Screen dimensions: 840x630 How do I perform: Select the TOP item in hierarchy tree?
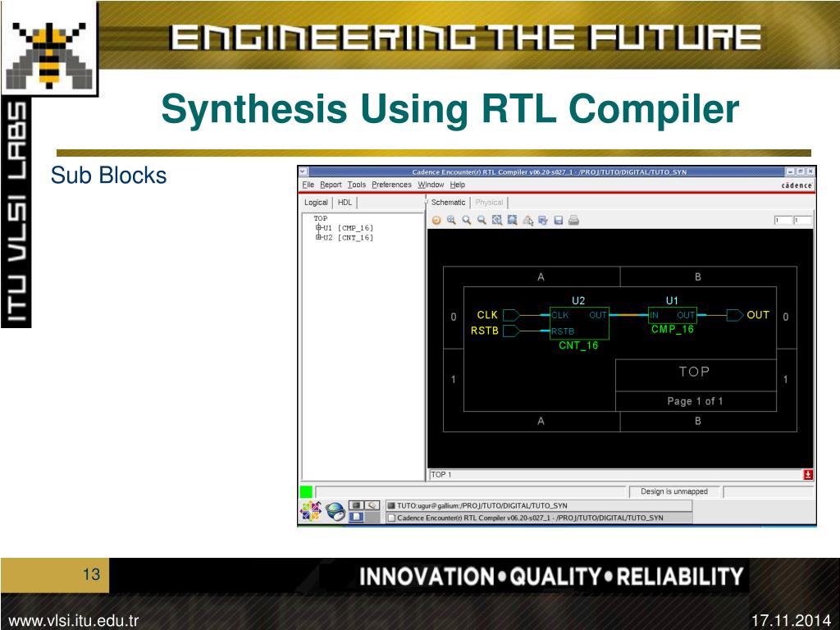[321, 218]
